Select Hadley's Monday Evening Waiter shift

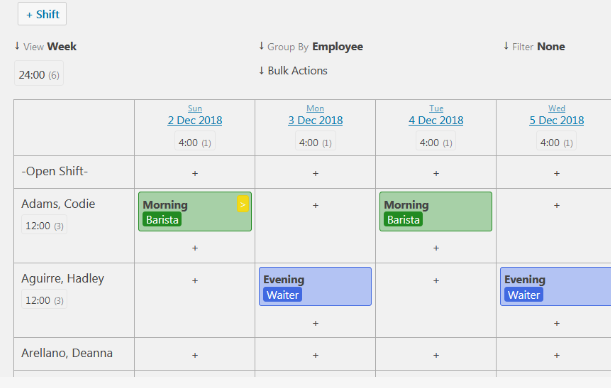[x=315, y=286]
